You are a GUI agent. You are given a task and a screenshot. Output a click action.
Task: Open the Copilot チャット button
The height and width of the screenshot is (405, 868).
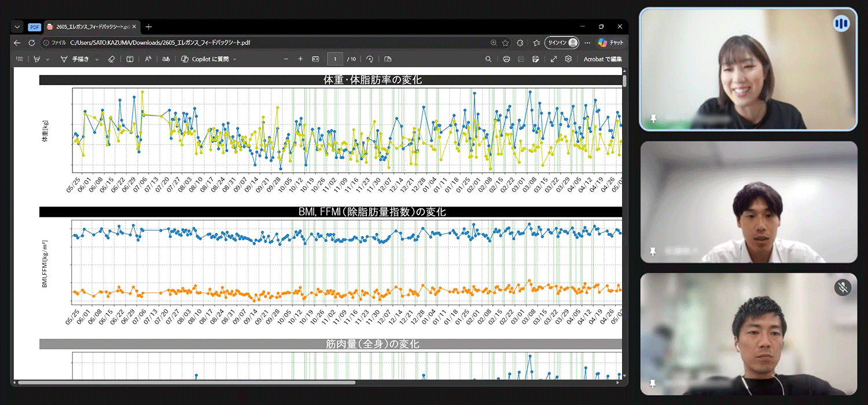(x=610, y=43)
